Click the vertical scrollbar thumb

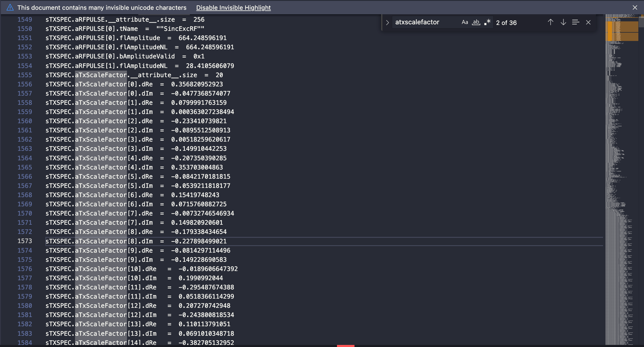point(641,21)
